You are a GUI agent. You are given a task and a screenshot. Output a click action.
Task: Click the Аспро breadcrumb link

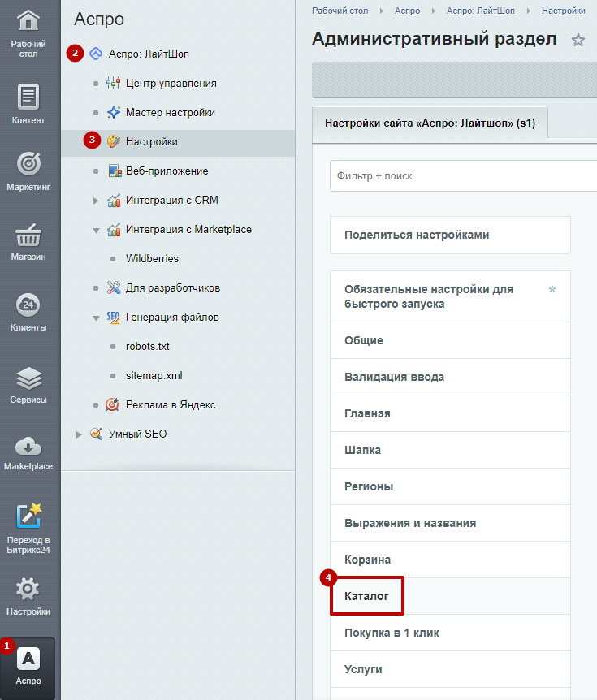[x=407, y=11]
